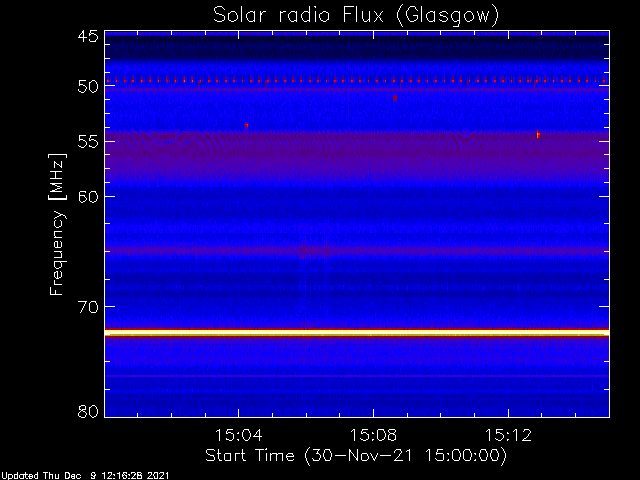640x480 pixels.
Task: Click the frequency tick label "70"
Action: [88, 307]
